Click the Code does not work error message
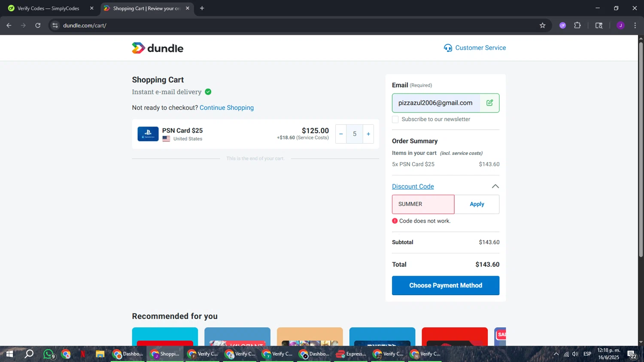The image size is (644, 362). (x=425, y=221)
